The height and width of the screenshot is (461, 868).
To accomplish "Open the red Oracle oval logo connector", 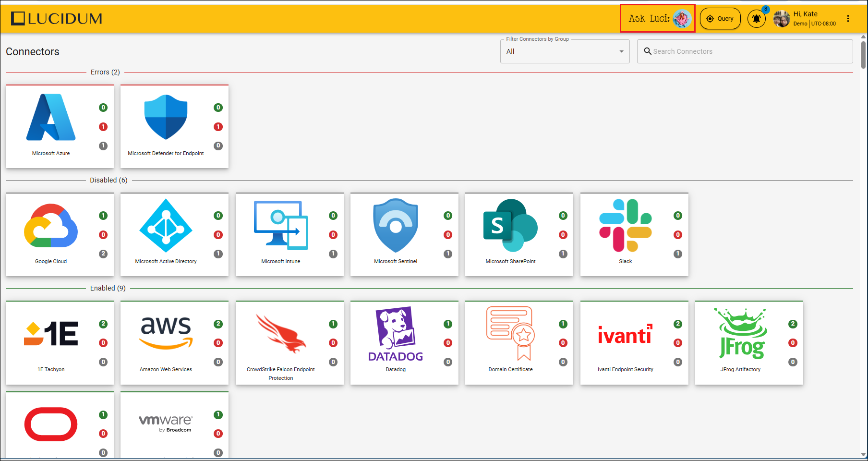I will pyautogui.click(x=51, y=425).
